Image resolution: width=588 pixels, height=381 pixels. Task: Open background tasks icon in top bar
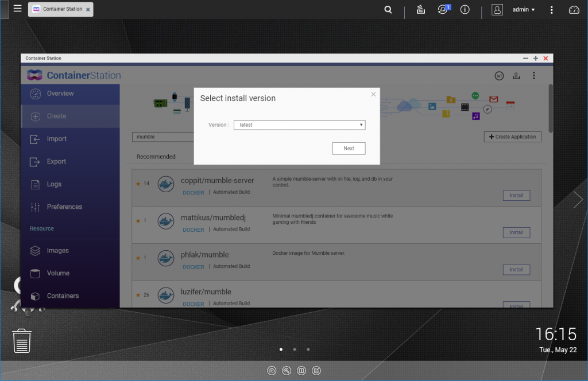[421, 10]
